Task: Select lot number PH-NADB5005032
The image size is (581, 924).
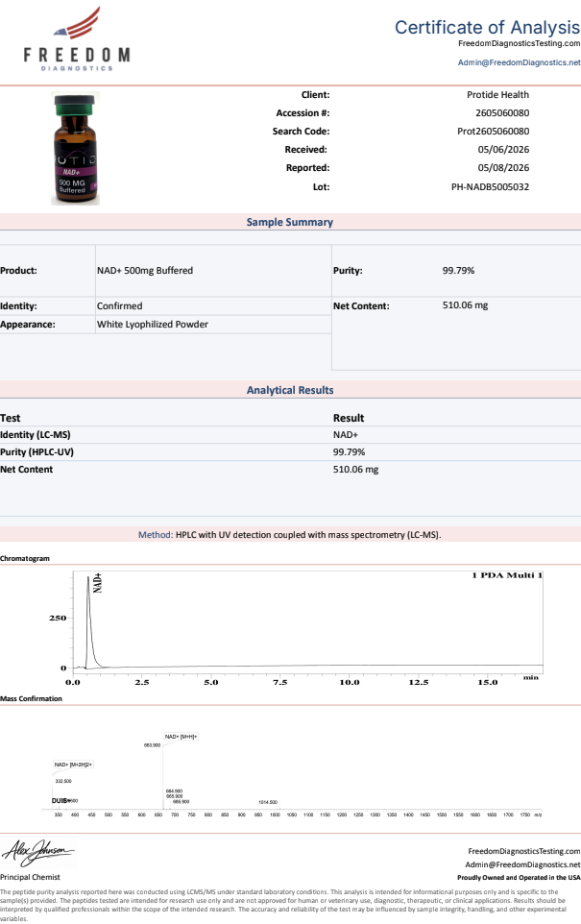Action: [x=491, y=186]
